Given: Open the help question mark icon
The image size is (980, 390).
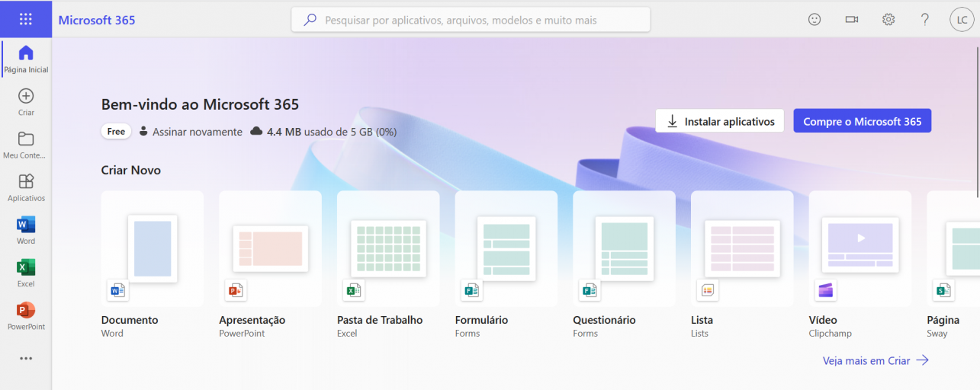Looking at the screenshot, I should click(925, 20).
